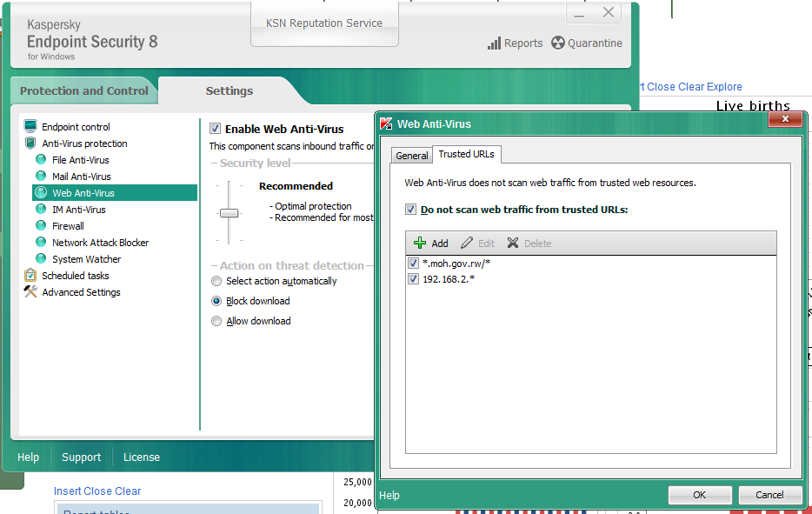Click the Mail Anti-Virus green status icon
Image resolution: width=812 pixels, height=514 pixels.
tap(41, 177)
